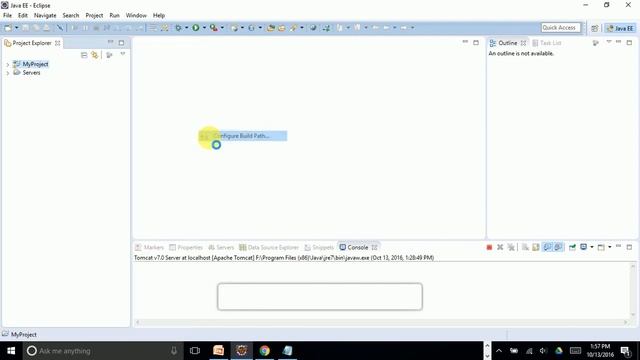Screen dimensions: 640x360
Task: Click the web browser globe toolbar icon
Action: point(313,28)
